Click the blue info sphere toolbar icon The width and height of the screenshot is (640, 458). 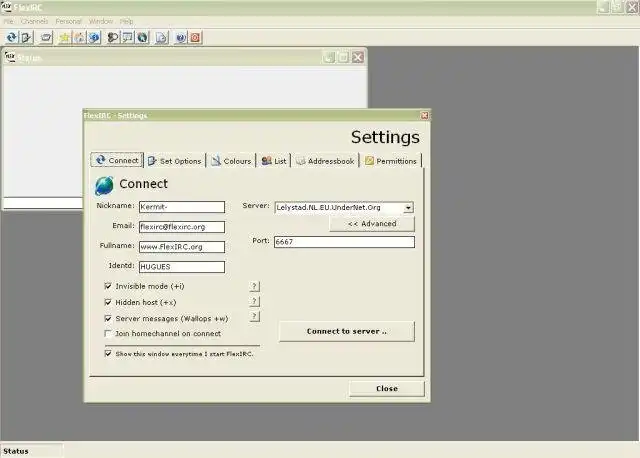(94, 38)
